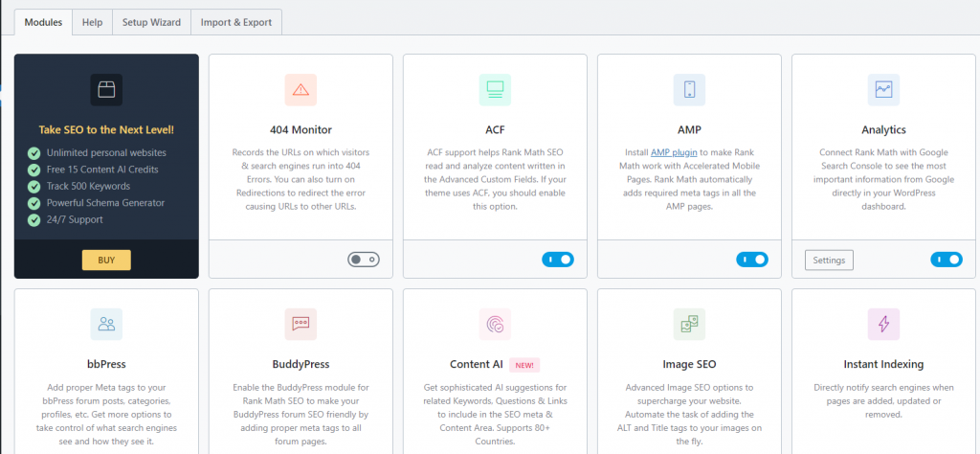
Task: Open the Analytics Settings button
Action: [x=829, y=260]
